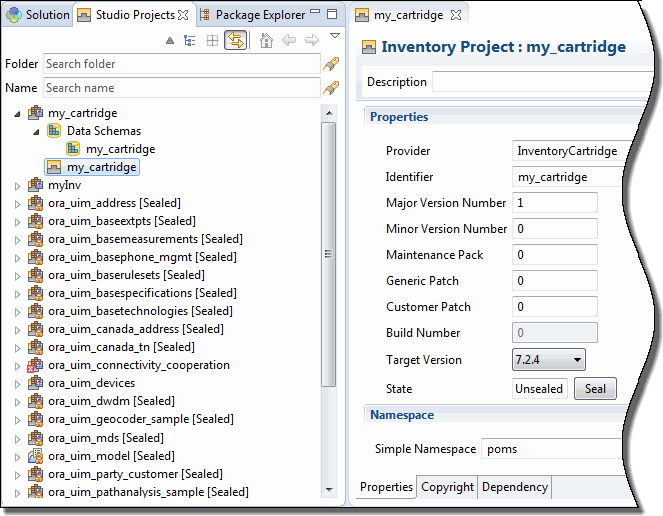Click the Home icon in Studio Projects toolbar
This screenshot has width=663, height=516.
(x=266, y=41)
